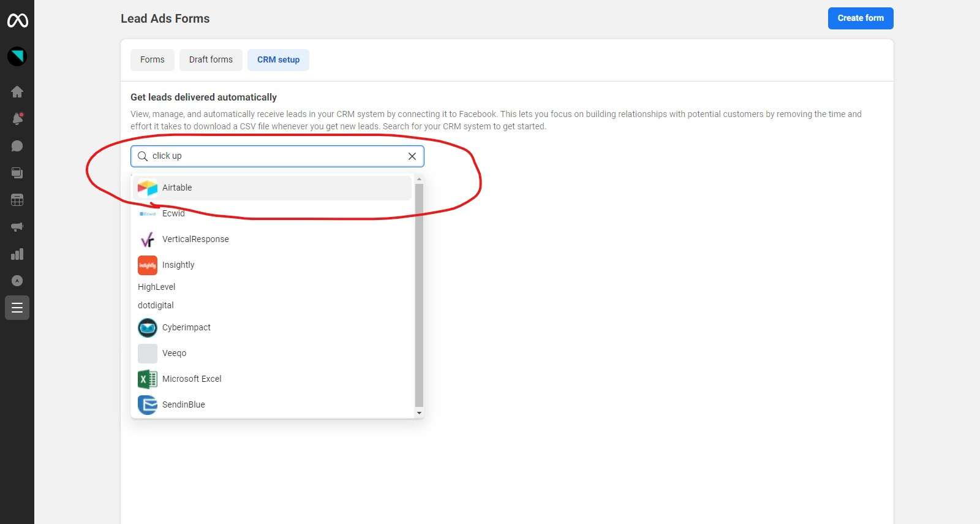Screen dimensions: 980x524
Task: Click the search magnifier icon
Action: point(142,156)
